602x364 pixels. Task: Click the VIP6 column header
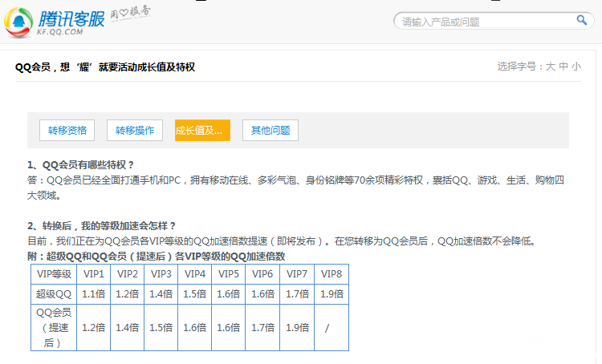[262, 274]
